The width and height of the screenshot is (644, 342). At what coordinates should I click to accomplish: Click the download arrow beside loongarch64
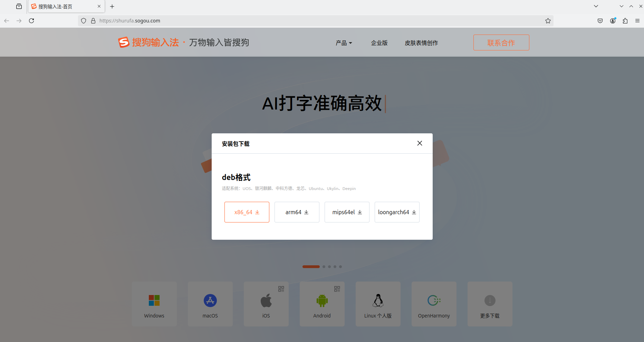[414, 212]
